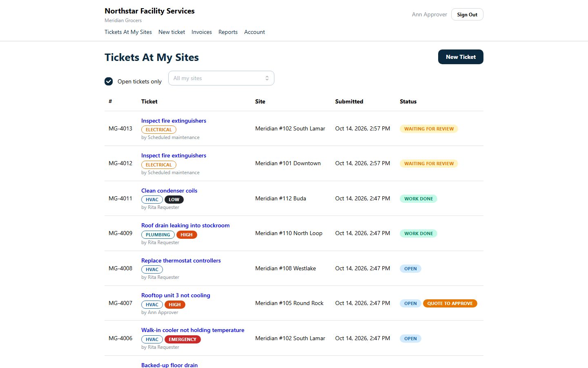The image size is (588, 368).
Task: Click WAITING FOR REVIEW badge on MG-4012
Action: tap(429, 164)
